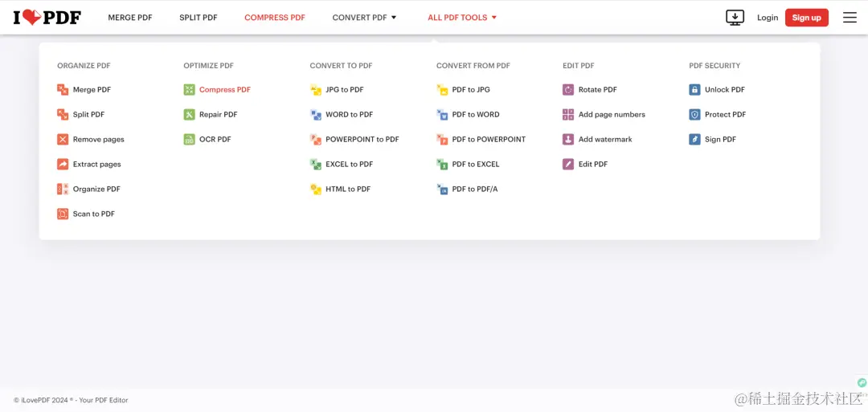This screenshot has height=412, width=868.
Task: Click the green floating badge at bottom right
Action: [x=862, y=383]
